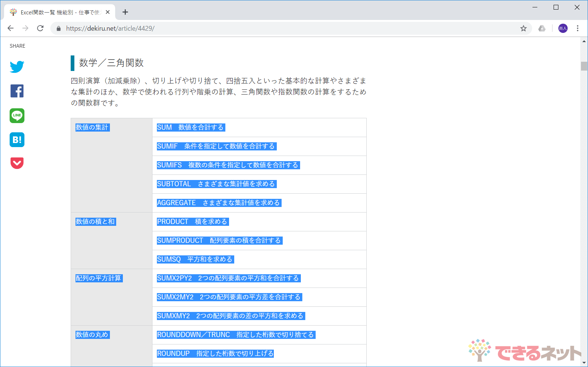
Task: Open a new browser tab
Action: (x=125, y=12)
